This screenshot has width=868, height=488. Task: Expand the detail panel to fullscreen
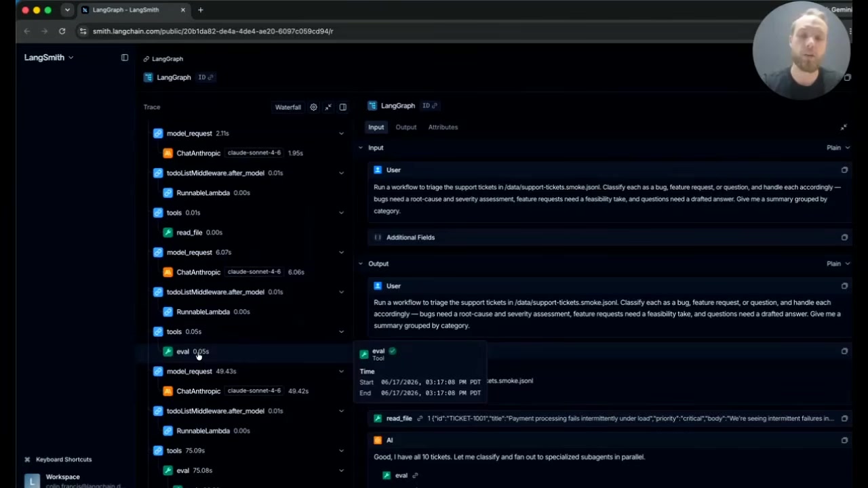[x=844, y=127]
